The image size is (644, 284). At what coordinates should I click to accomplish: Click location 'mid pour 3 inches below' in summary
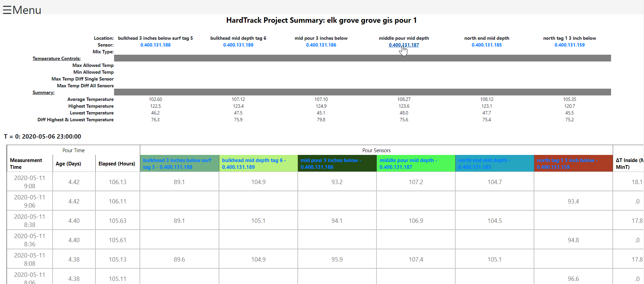(321, 38)
